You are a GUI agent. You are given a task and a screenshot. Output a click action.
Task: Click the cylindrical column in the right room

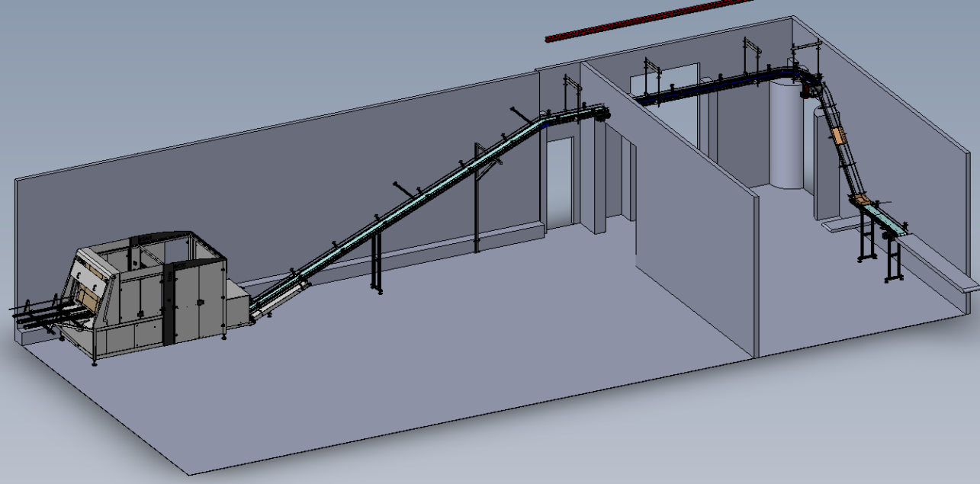pos(786,137)
